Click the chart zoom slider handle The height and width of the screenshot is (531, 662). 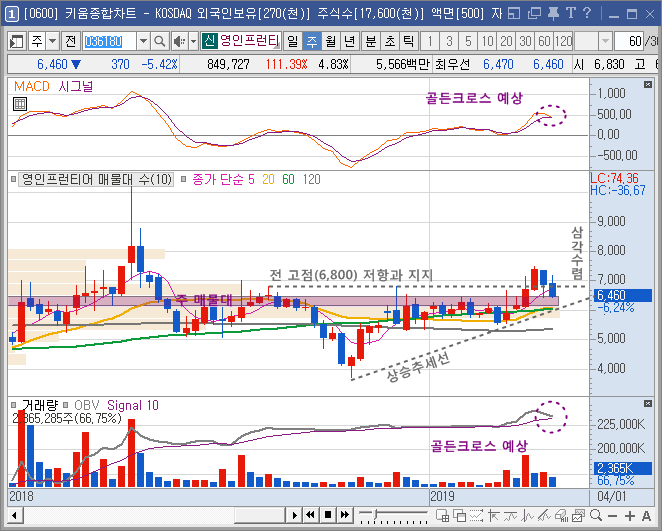coord(375,515)
